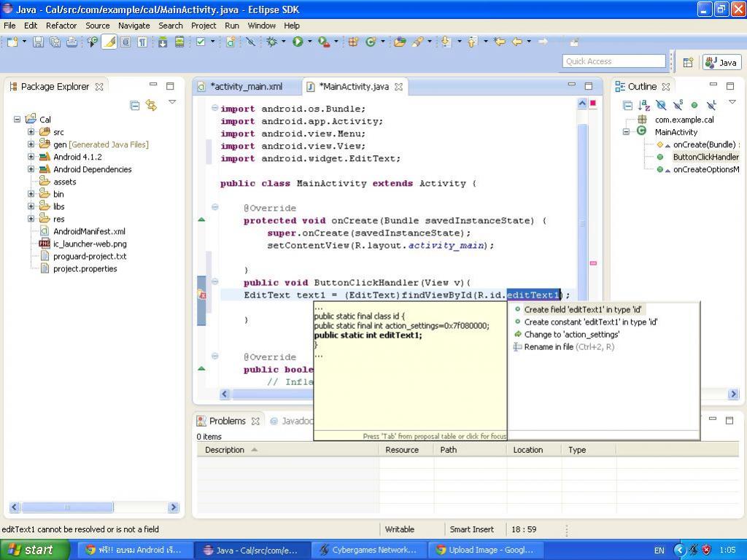Open Cybergames Network taskbar item
Image resolution: width=747 pixels, height=560 pixels.
(369, 550)
